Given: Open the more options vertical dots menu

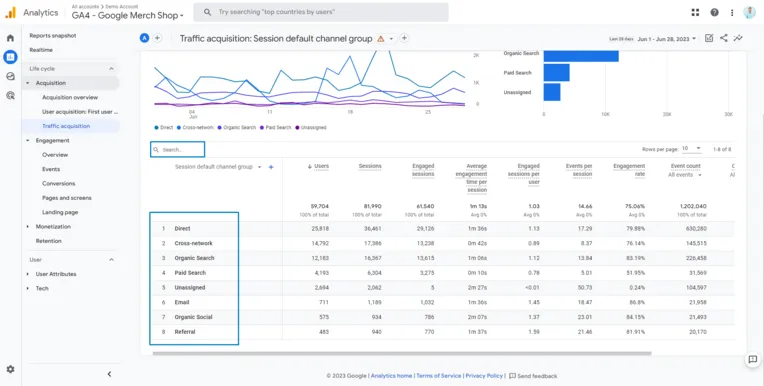Looking at the screenshot, I should tap(732, 13).
